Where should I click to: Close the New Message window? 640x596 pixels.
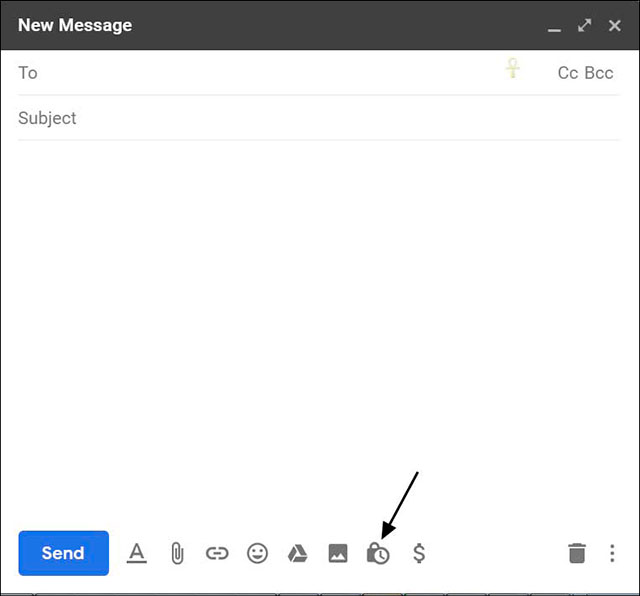[615, 25]
